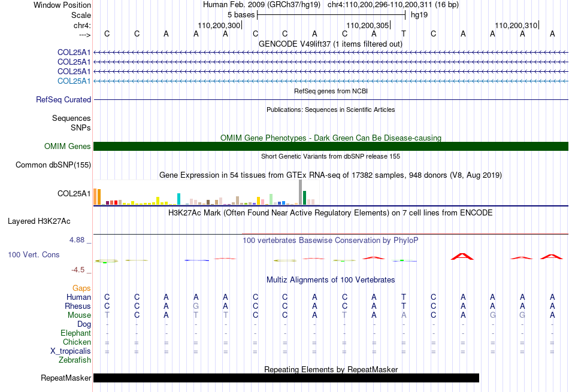569x392 pixels.
Task: Click the 5 bases scale bar text
Action: pos(241,15)
